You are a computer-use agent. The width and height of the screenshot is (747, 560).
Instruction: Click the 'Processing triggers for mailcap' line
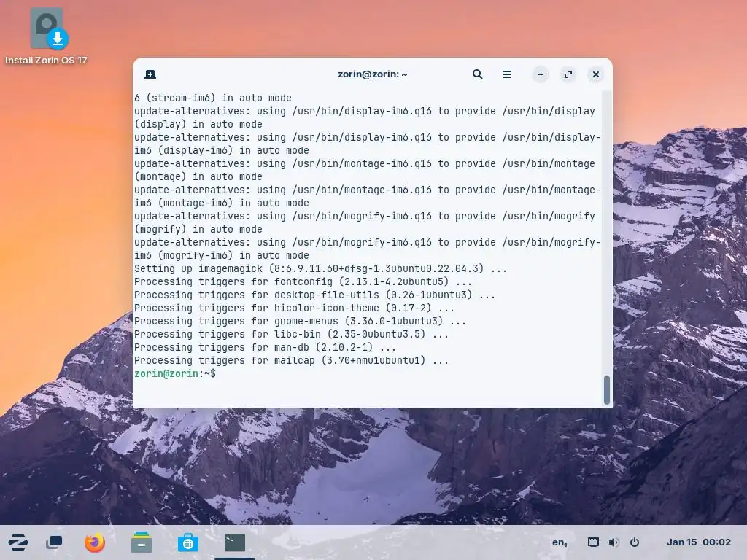(x=291, y=360)
